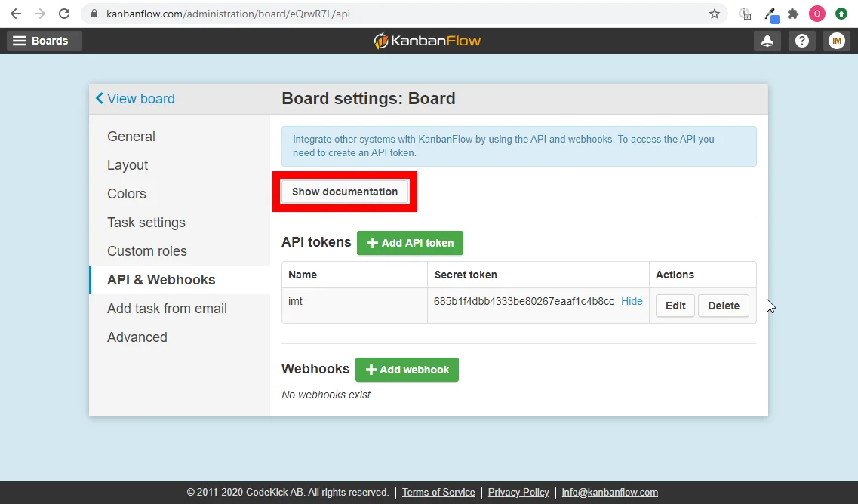Delete the imt API token
858x504 pixels.
pyautogui.click(x=724, y=306)
